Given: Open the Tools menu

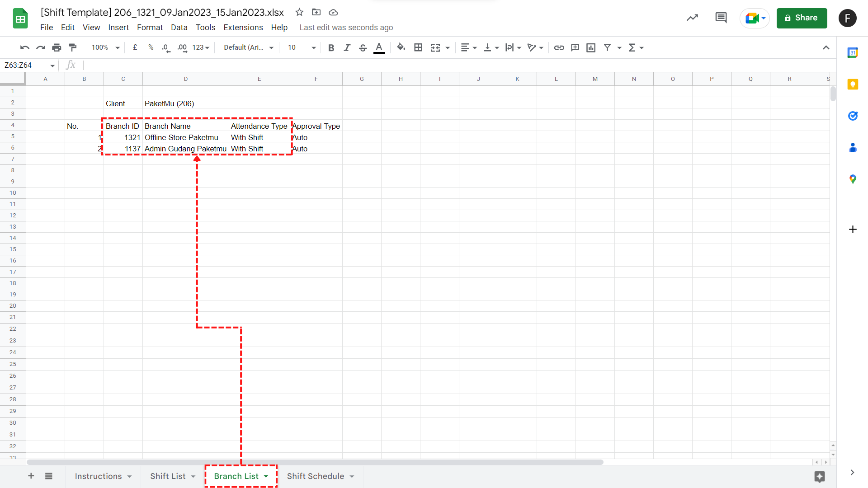Looking at the screenshot, I should [x=205, y=28].
